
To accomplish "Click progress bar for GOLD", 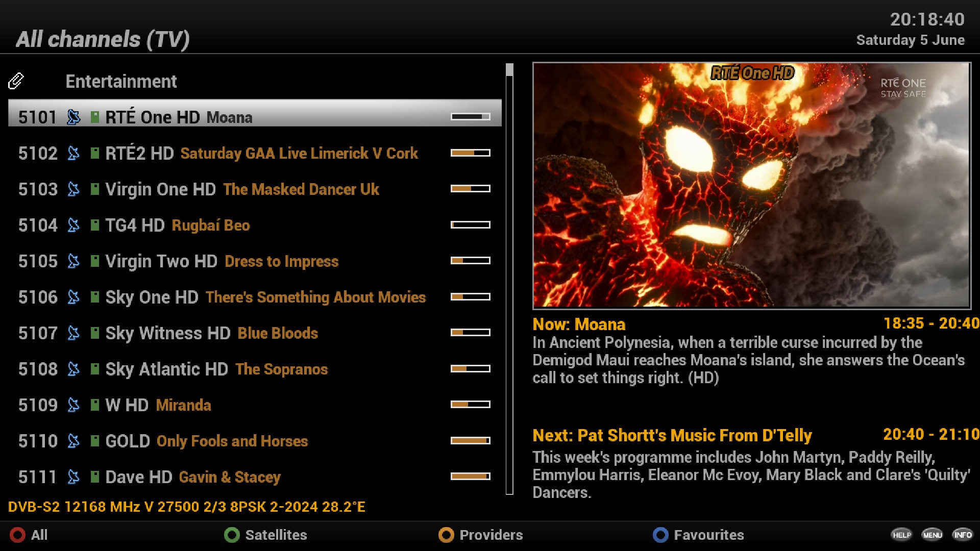I will point(471,441).
